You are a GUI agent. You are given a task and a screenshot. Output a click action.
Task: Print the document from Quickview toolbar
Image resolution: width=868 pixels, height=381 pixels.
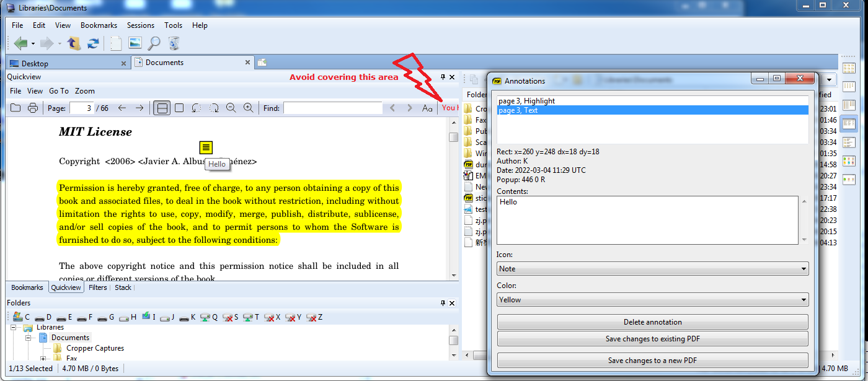click(32, 107)
